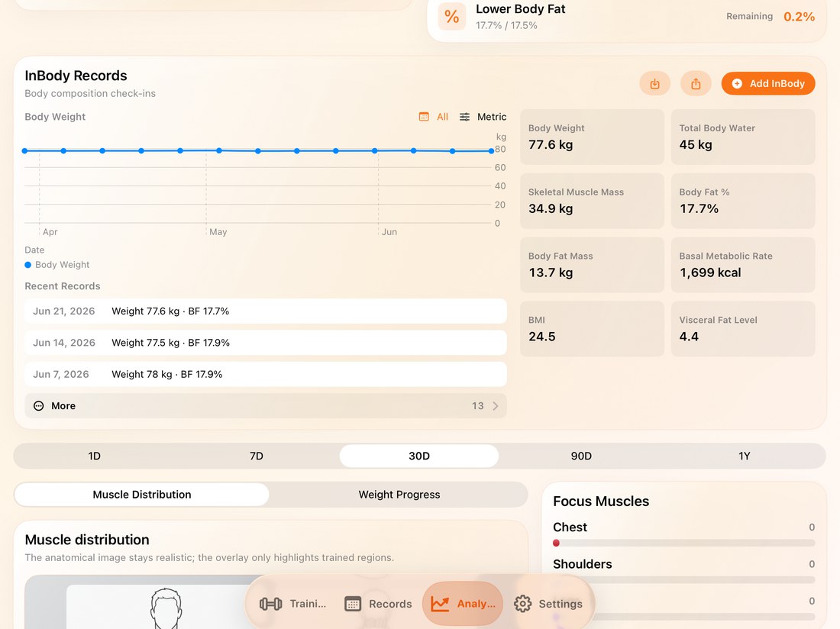This screenshot has height=629, width=840.
Task: Click the first data point on weight chart
Action: point(24,151)
